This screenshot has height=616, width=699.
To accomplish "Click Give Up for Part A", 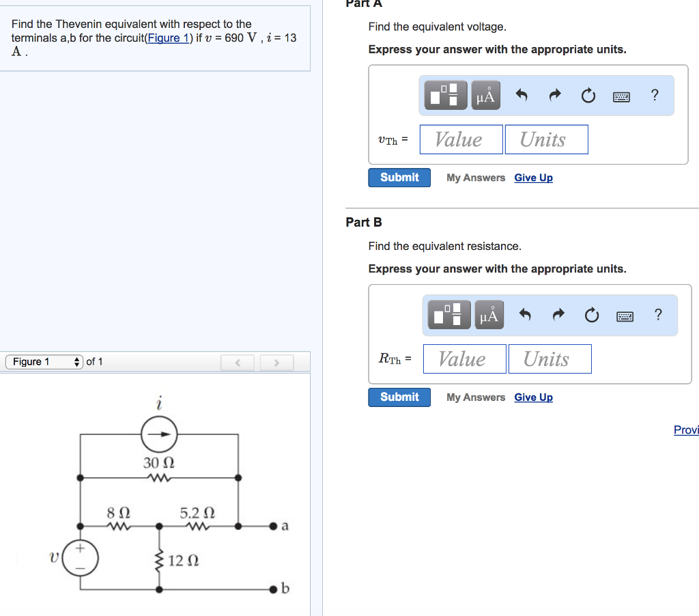I will click(533, 178).
